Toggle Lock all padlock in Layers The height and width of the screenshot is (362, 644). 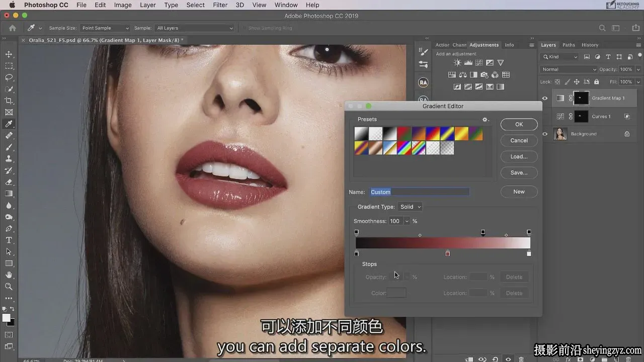pos(596,82)
